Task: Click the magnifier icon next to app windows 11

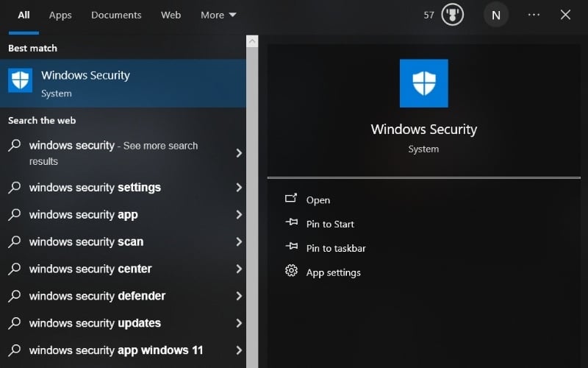Action: [14, 350]
